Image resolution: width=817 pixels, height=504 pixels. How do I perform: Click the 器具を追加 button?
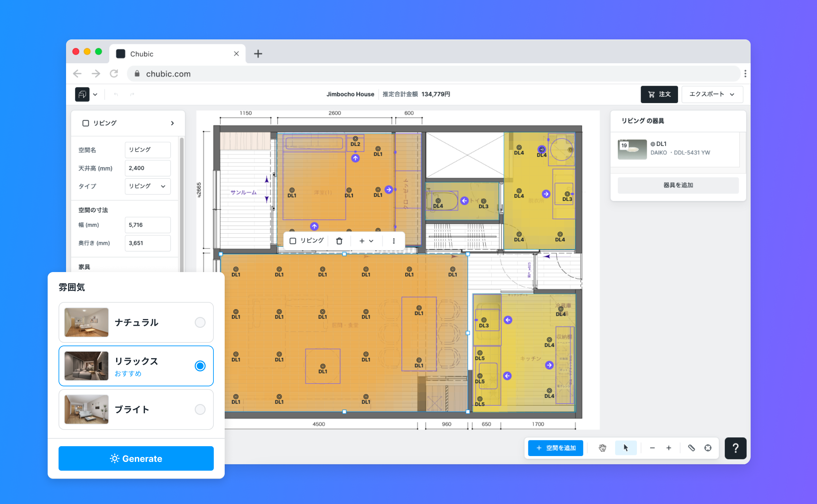[678, 185]
